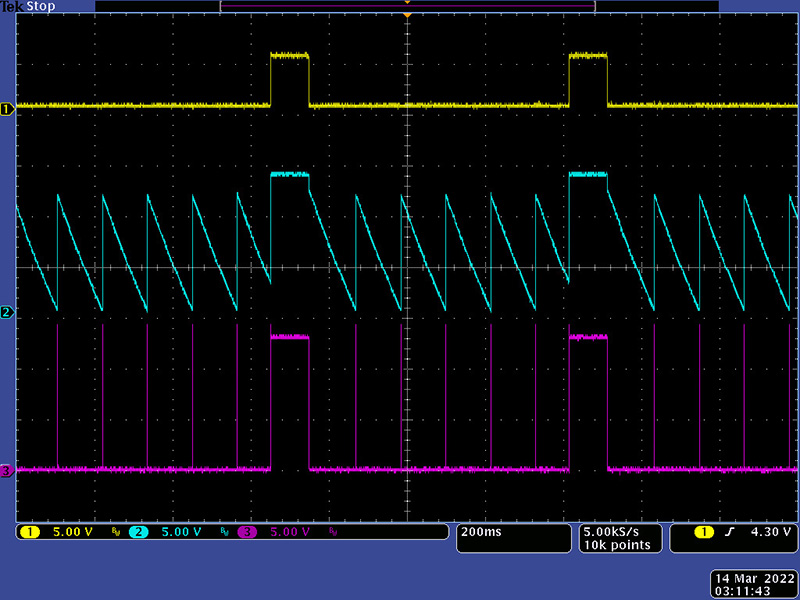
Task: Click the Stop acquisition status label
Action: pos(38,6)
